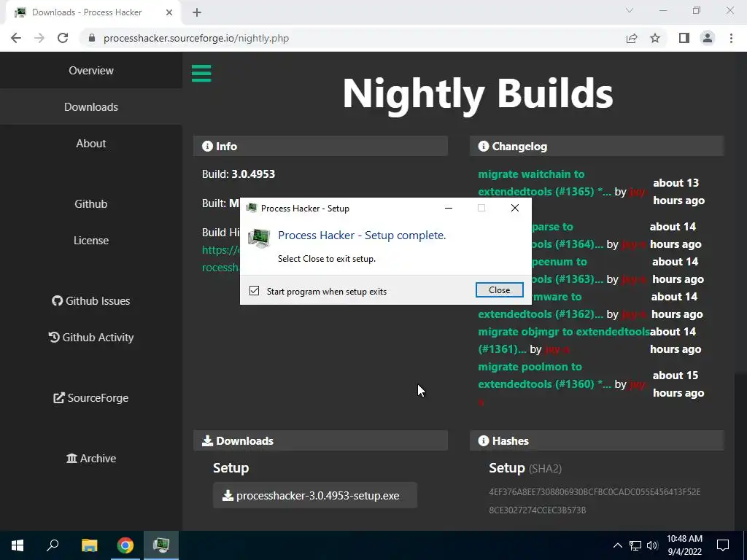The width and height of the screenshot is (747, 560).
Task: Click the Setup SHA2 hash text
Action: (595, 501)
